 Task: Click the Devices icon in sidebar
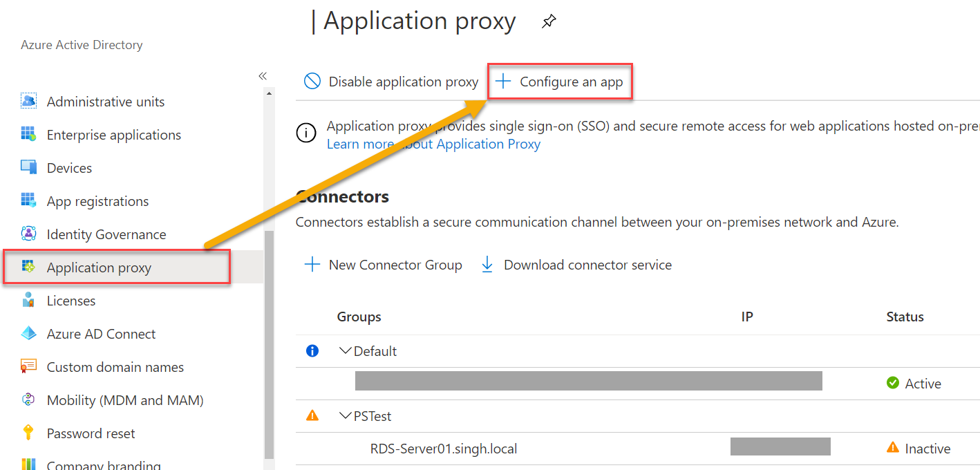coord(28,167)
